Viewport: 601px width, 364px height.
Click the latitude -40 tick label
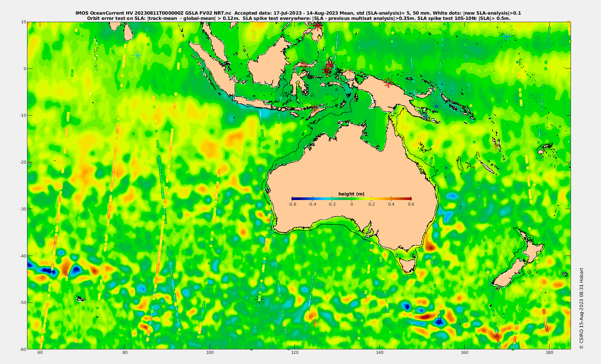(x=22, y=256)
